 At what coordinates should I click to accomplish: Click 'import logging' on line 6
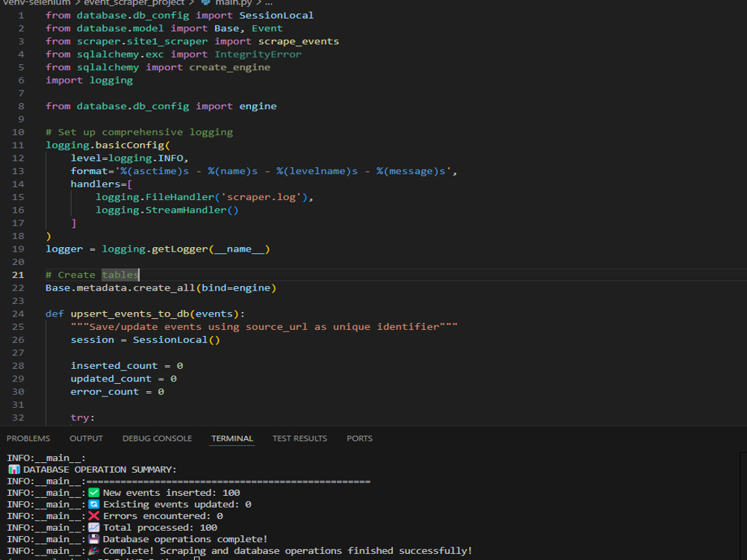pos(89,81)
